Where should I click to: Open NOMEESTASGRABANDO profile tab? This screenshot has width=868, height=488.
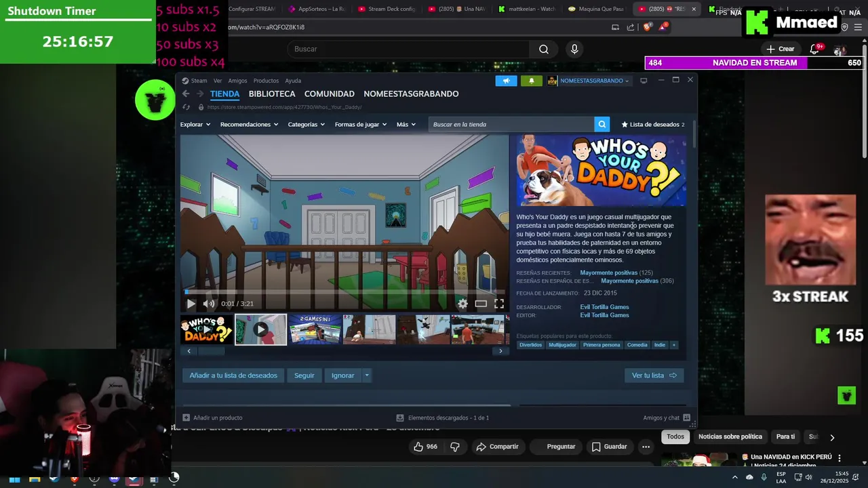(411, 94)
